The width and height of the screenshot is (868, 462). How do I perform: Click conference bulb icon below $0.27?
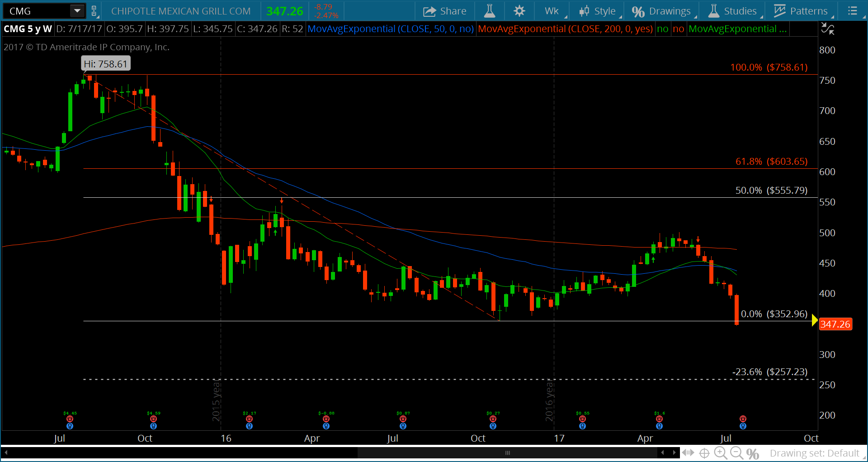[493, 426]
